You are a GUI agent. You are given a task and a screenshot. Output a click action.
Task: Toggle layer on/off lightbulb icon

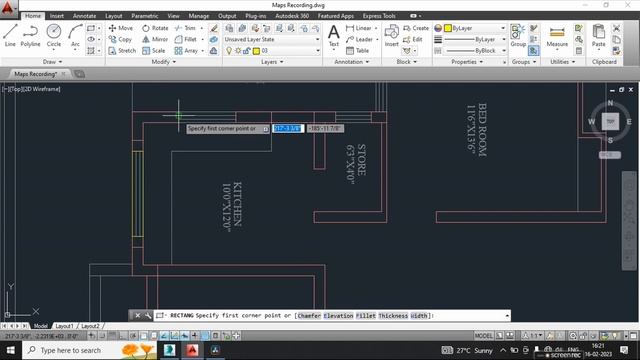coord(229,51)
